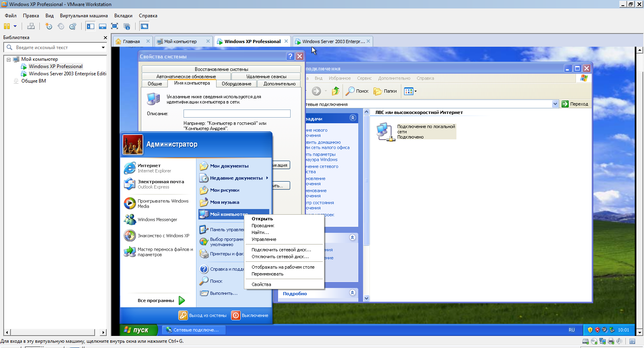Click the Описание text field
The image size is (644, 348).
pyautogui.click(x=237, y=114)
